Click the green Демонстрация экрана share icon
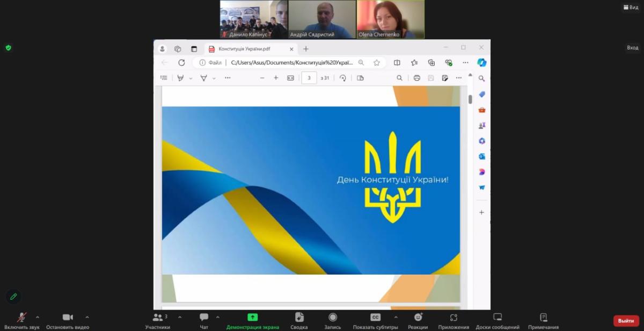 (252, 317)
